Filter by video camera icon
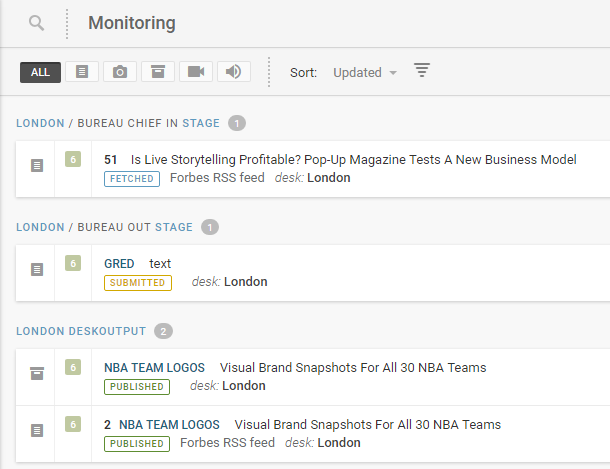 tap(195, 72)
